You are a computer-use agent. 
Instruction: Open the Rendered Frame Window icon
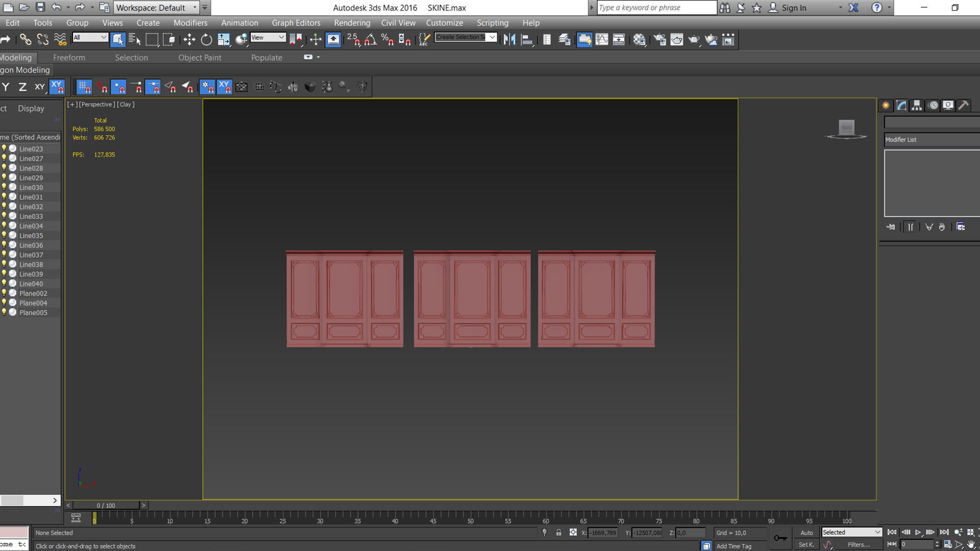pyautogui.click(x=677, y=39)
